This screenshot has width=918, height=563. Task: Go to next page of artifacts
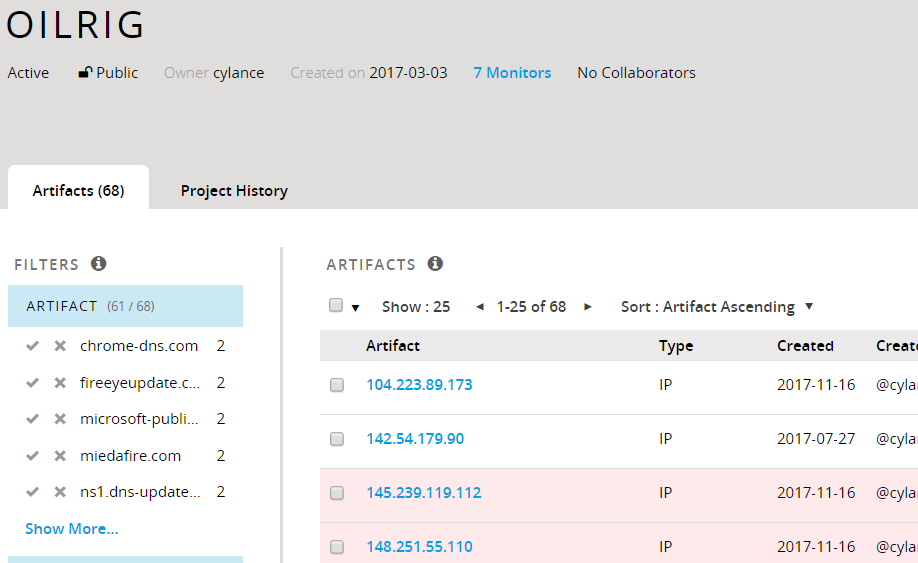[x=588, y=307]
